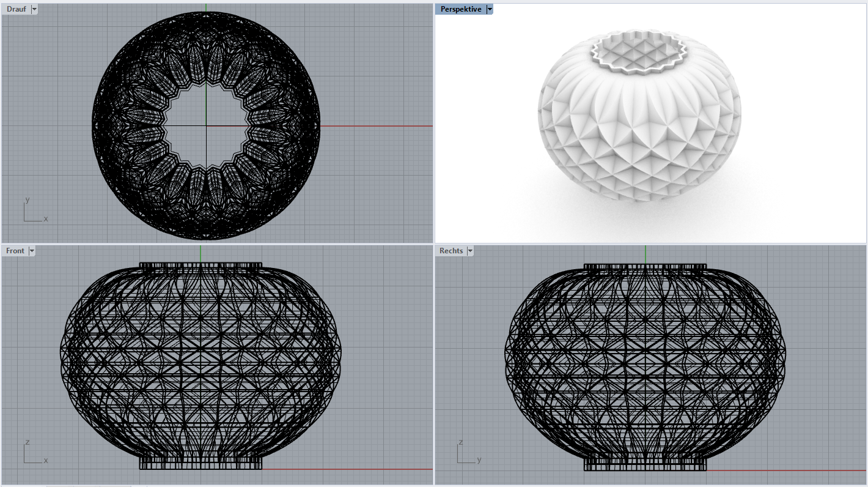This screenshot has height=487, width=868.
Task: Click the vertical divider between Drauf and Perspektive
Action: (433, 122)
